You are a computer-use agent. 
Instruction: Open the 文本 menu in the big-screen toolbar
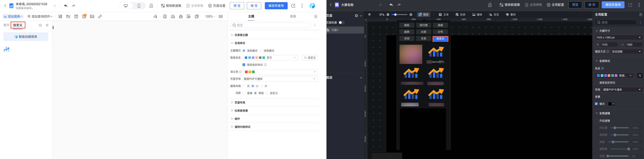pyautogui.click(x=444, y=15)
